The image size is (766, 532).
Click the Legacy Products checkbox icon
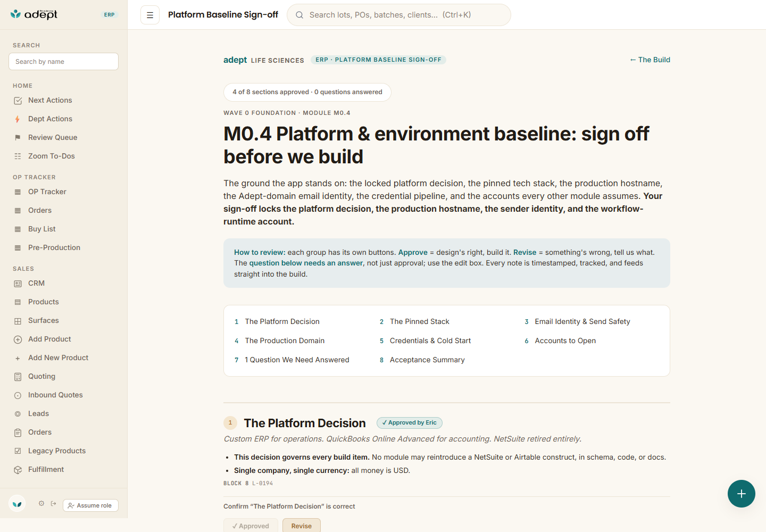pyautogui.click(x=18, y=451)
